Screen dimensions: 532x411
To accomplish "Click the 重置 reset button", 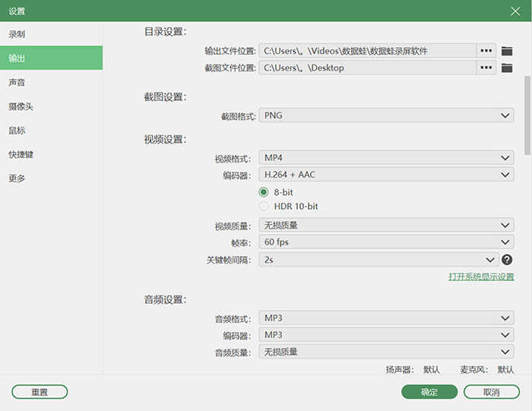I will coord(40,392).
